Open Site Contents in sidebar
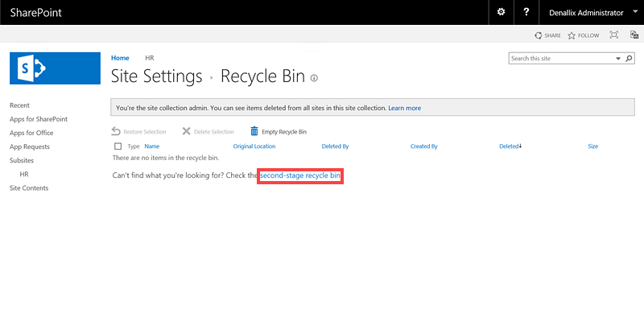 (29, 188)
